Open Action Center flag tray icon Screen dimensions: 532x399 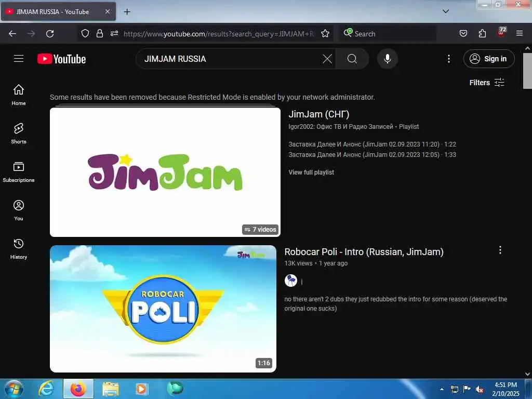click(x=467, y=389)
